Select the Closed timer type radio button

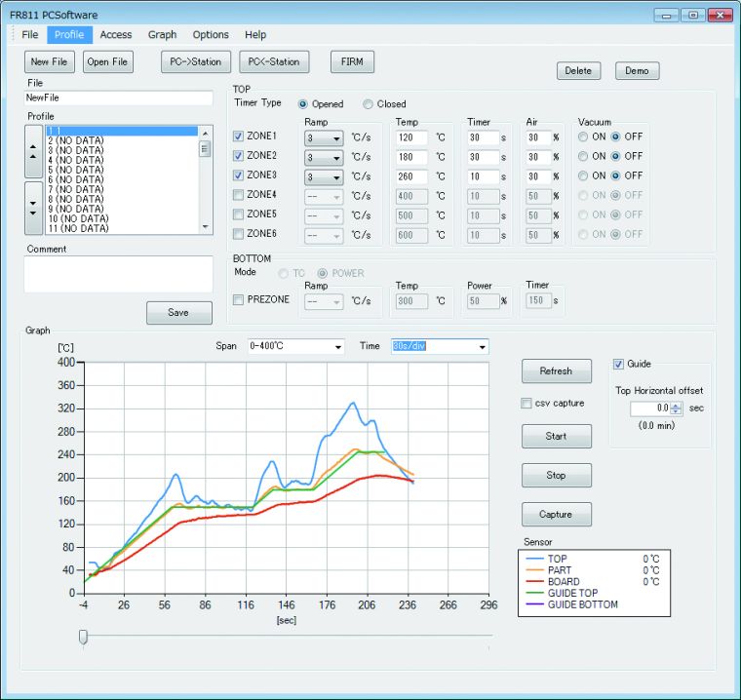click(x=369, y=104)
